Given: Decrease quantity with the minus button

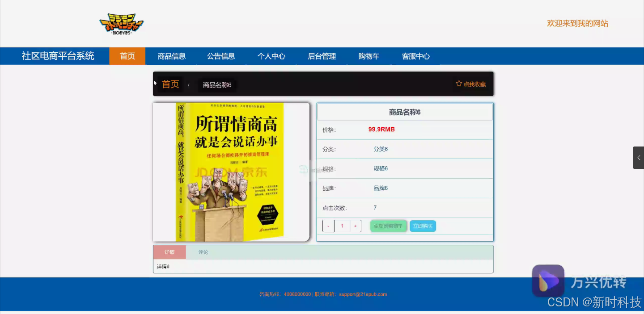Looking at the screenshot, I should tap(328, 226).
